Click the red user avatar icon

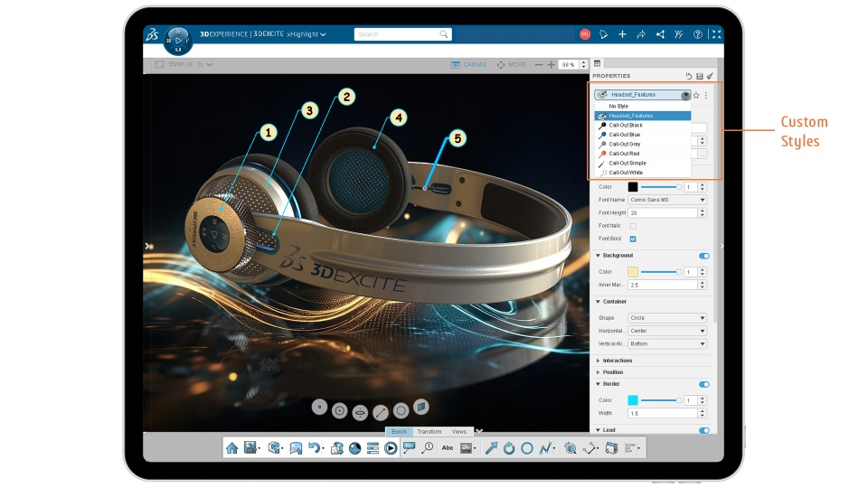click(585, 34)
